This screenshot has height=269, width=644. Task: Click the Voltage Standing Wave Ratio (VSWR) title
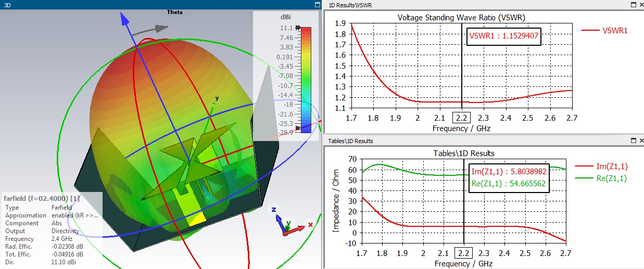click(461, 17)
